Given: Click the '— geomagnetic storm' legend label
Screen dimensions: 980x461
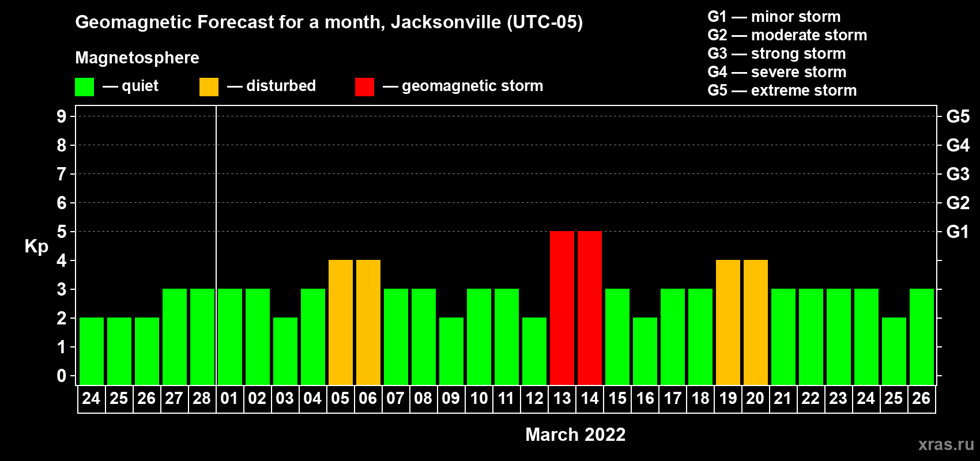Looking at the screenshot, I should click(463, 86).
